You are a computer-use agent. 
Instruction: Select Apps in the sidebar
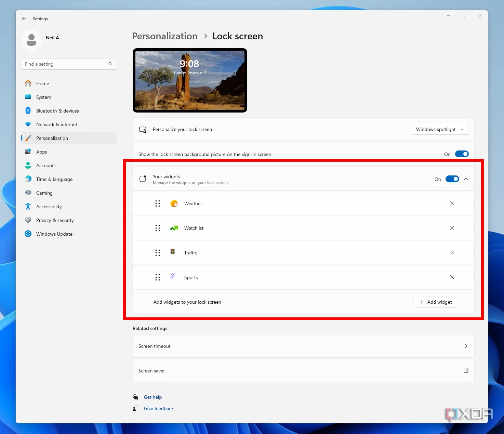pyautogui.click(x=41, y=152)
